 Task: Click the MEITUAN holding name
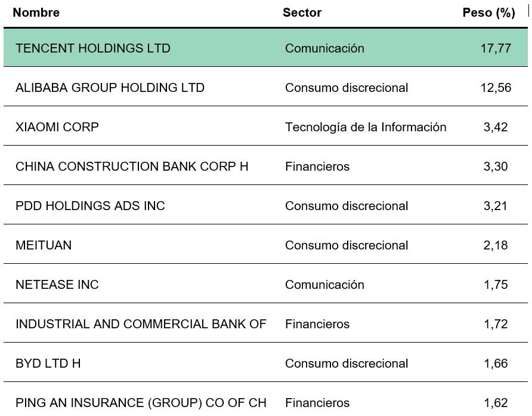pos(44,245)
